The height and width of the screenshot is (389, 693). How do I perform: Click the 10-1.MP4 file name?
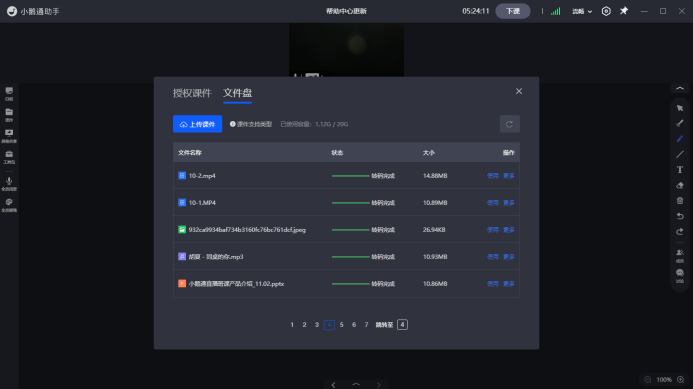point(202,203)
